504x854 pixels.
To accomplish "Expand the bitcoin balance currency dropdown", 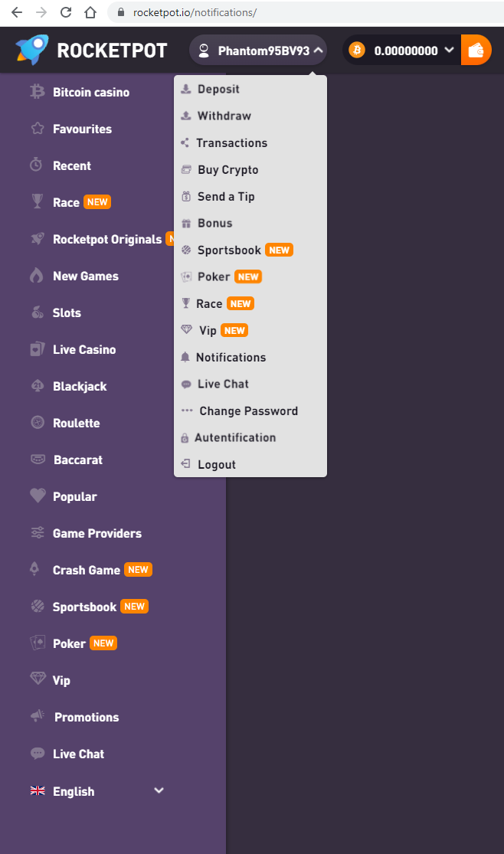I will [450, 51].
